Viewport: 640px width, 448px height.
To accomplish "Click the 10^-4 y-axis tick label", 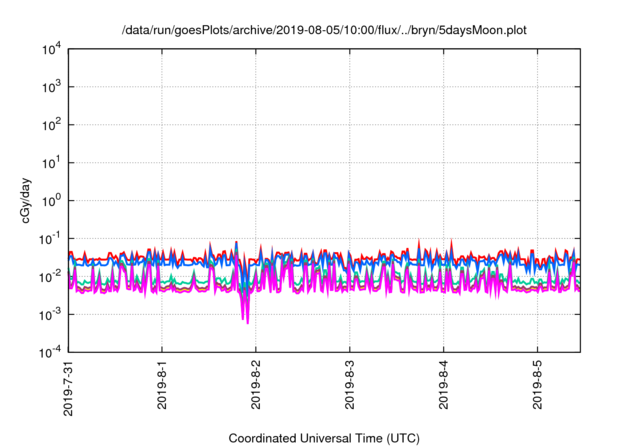I will [x=52, y=351].
